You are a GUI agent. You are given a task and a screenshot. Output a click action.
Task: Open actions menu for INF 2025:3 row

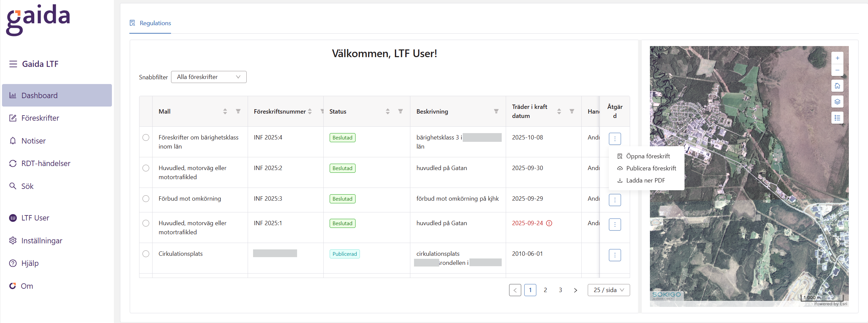click(614, 200)
